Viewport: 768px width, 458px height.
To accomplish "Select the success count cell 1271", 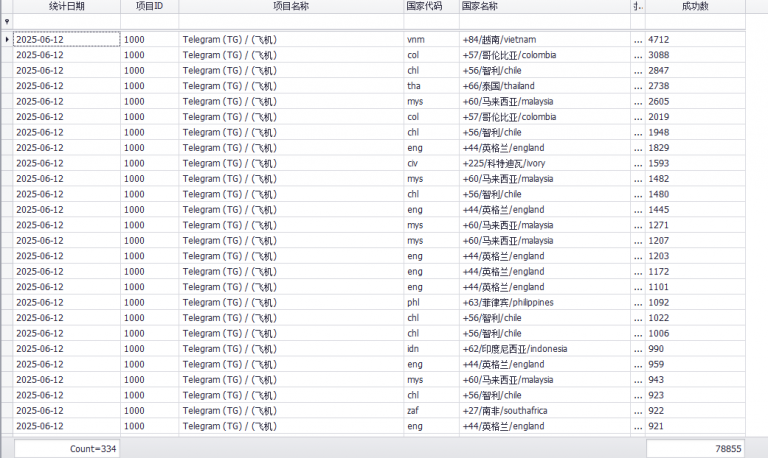I will (x=695, y=225).
